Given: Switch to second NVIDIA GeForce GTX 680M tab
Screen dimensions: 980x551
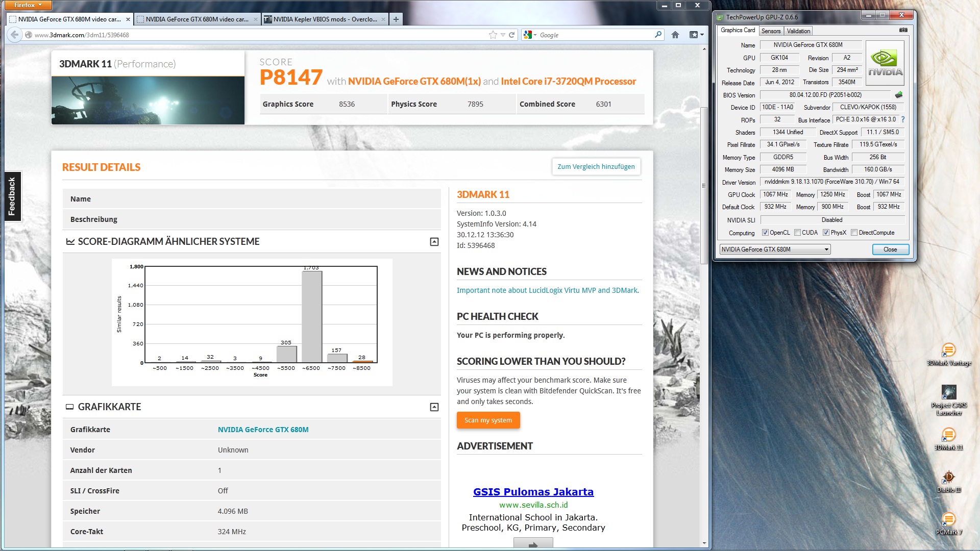Looking at the screenshot, I should tap(197, 19).
